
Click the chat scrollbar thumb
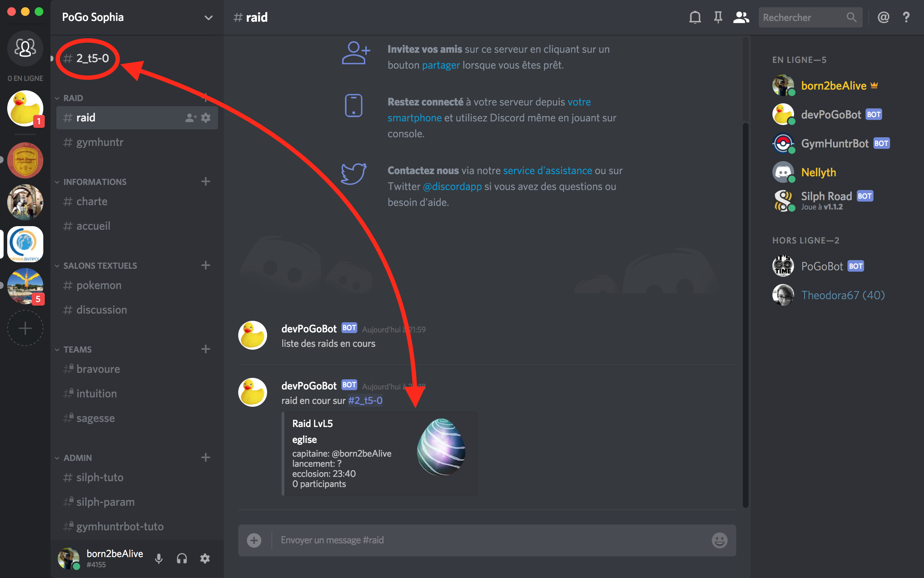(x=745, y=315)
